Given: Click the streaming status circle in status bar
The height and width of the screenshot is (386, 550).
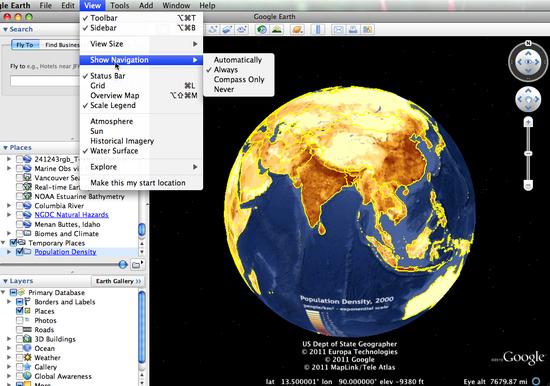Looking at the screenshot, I should point(536,381).
